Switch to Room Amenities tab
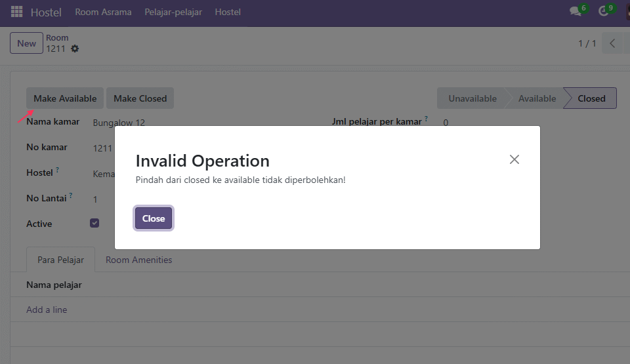630x364 pixels. (138, 260)
